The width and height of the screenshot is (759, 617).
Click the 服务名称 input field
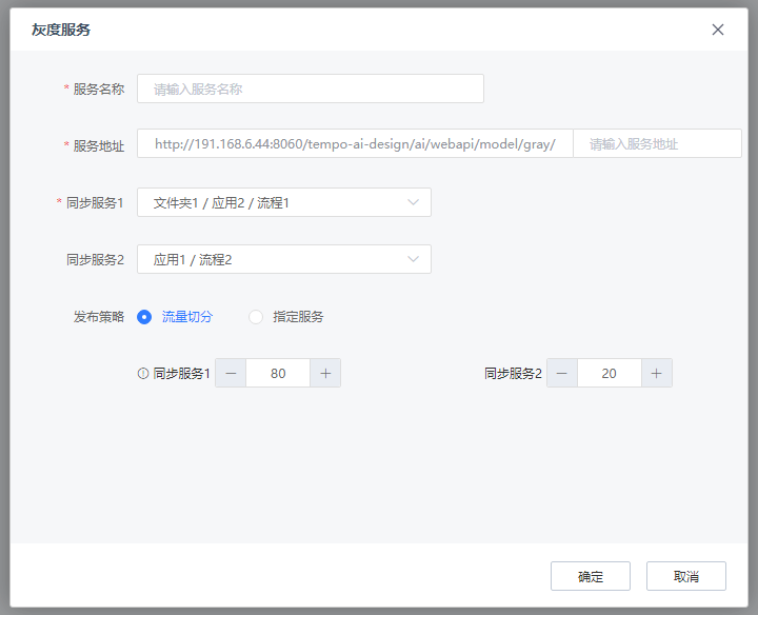pyautogui.click(x=310, y=89)
